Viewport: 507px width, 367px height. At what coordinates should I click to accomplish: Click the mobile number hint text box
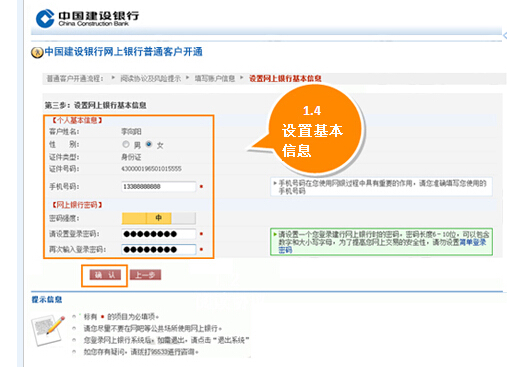[381, 187]
